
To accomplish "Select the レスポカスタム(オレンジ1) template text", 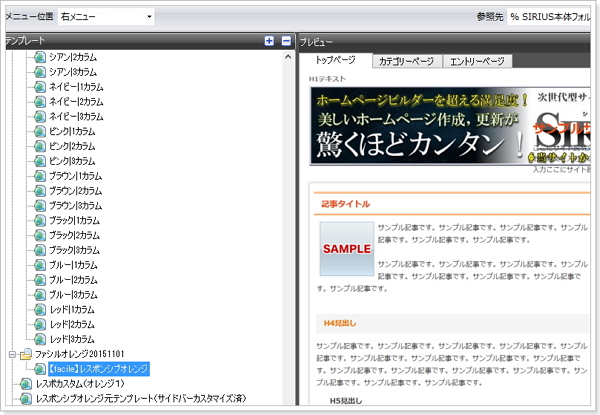I will 80,384.
